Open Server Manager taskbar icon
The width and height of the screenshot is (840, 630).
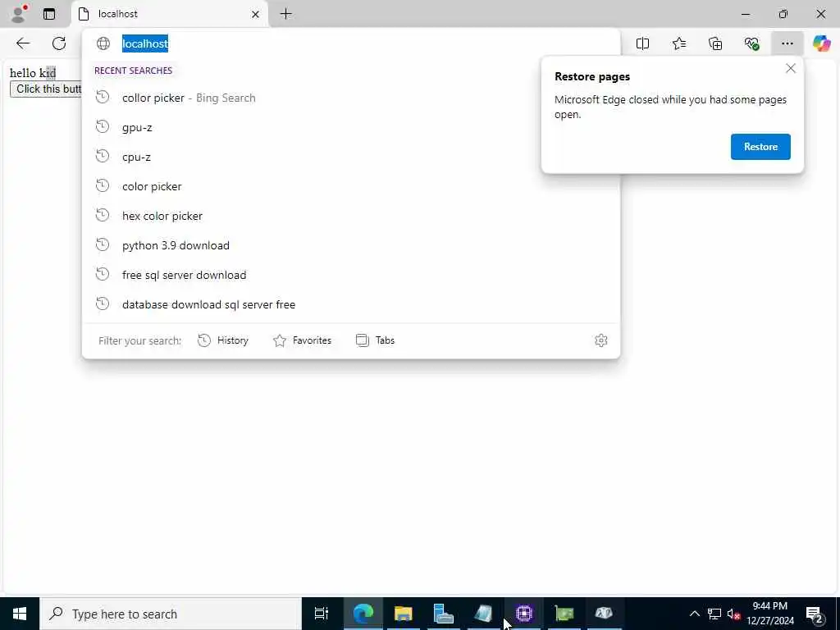click(443, 614)
